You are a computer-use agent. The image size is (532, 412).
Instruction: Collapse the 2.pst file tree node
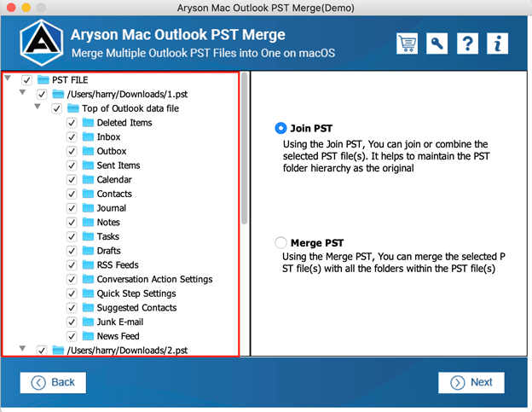tap(22, 348)
